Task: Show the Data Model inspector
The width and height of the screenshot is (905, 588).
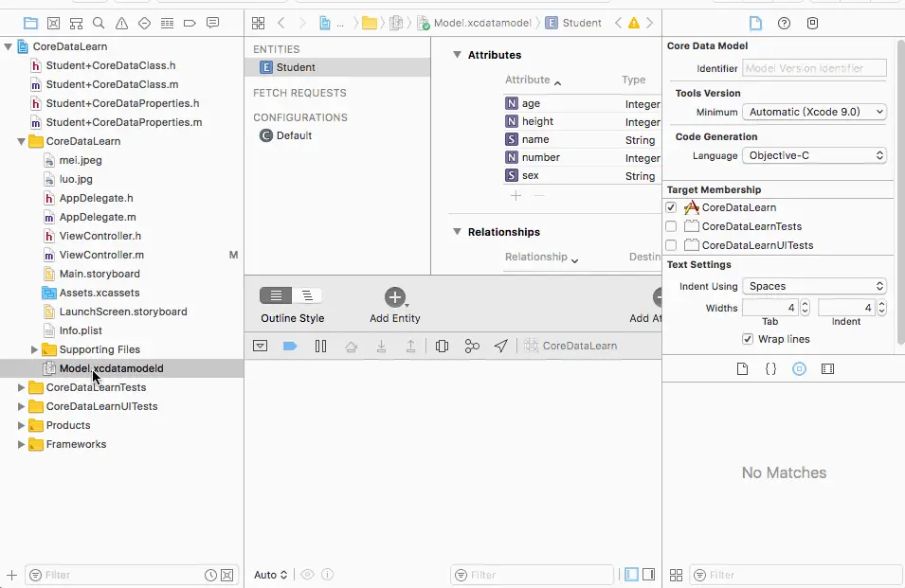Action: click(813, 23)
